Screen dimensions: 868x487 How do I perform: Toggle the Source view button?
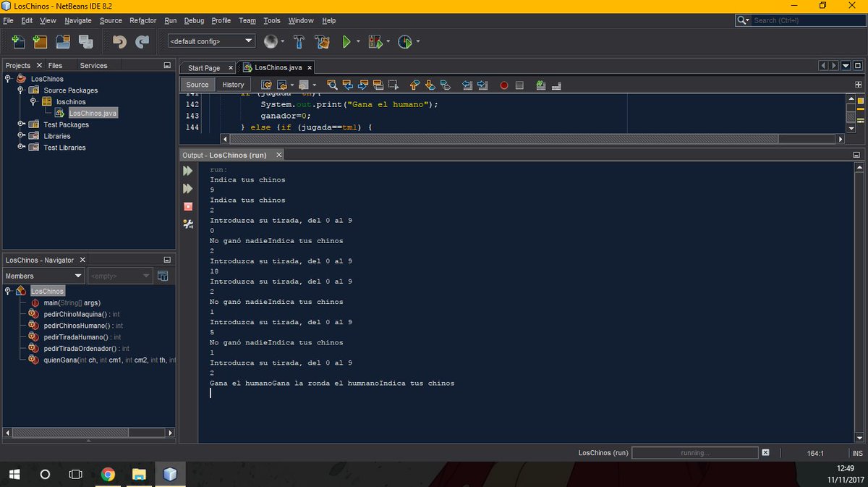[x=197, y=85]
